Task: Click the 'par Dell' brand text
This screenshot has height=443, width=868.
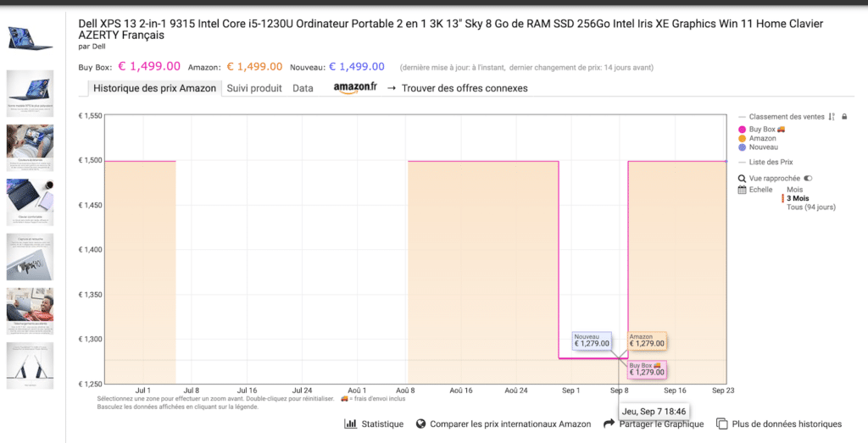Action: pos(92,47)
